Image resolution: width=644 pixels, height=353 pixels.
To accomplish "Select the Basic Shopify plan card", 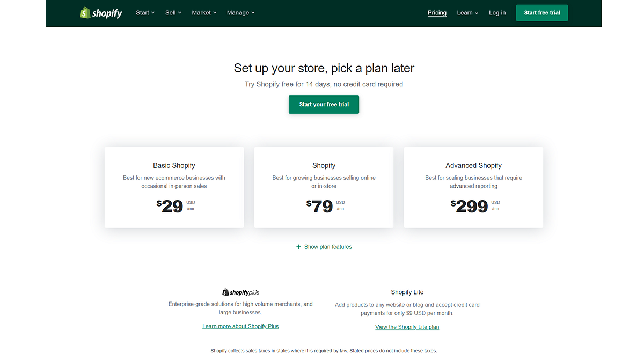I will pyautogui.click(x=174, y=187).
